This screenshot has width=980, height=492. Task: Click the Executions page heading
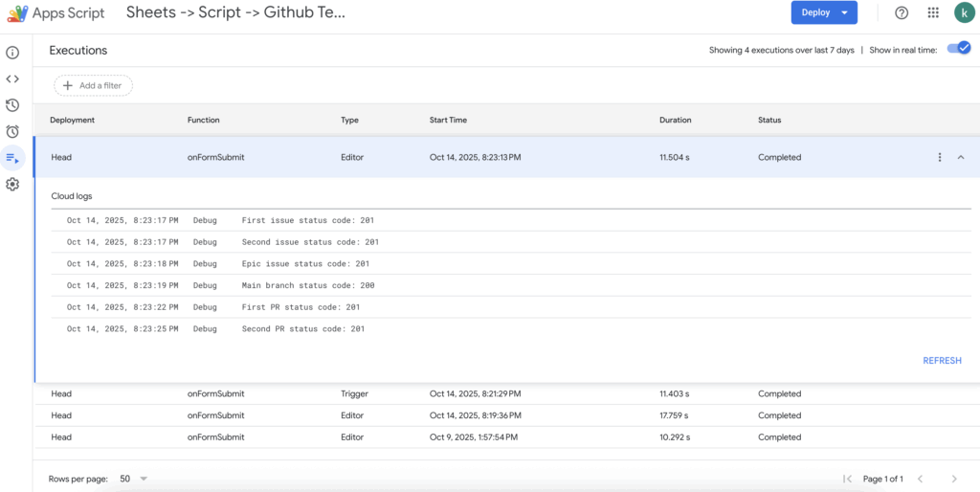(x=78, y=50)
